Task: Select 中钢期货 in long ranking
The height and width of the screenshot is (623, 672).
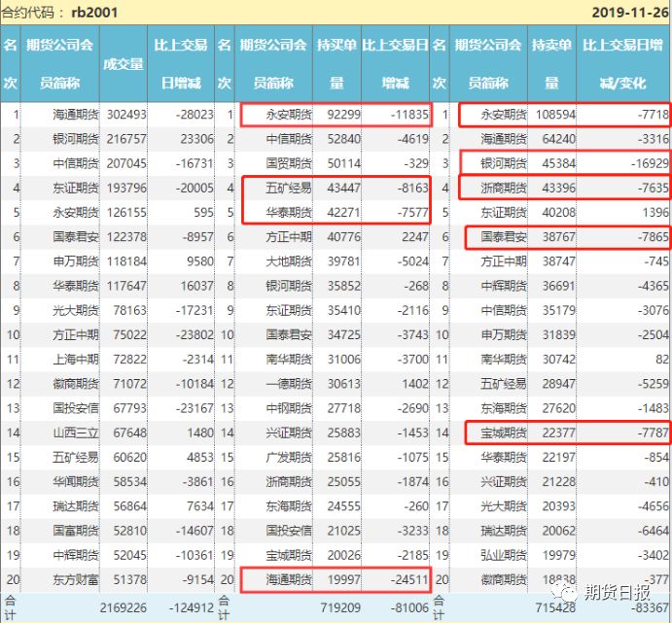Action: pyautogui.click(x=289, y=407)
